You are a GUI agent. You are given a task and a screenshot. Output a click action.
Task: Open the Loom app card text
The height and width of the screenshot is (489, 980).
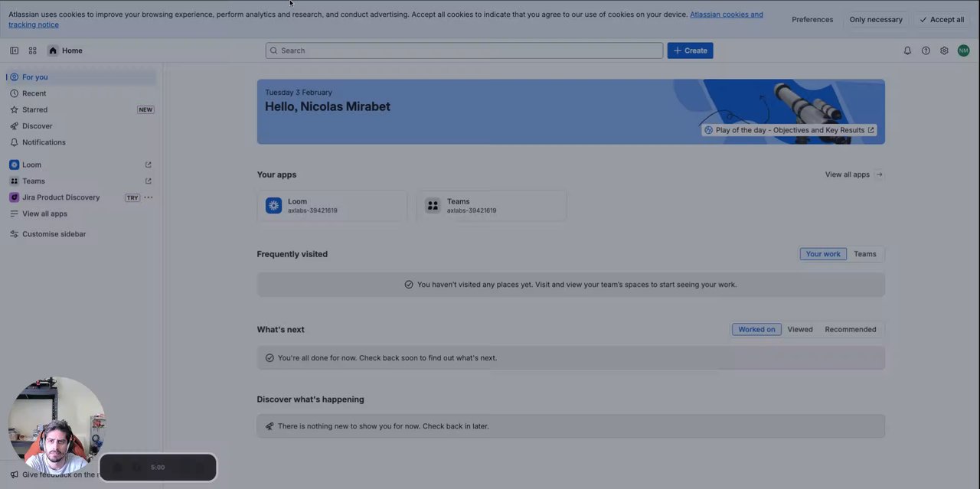(x=312, y=206)
